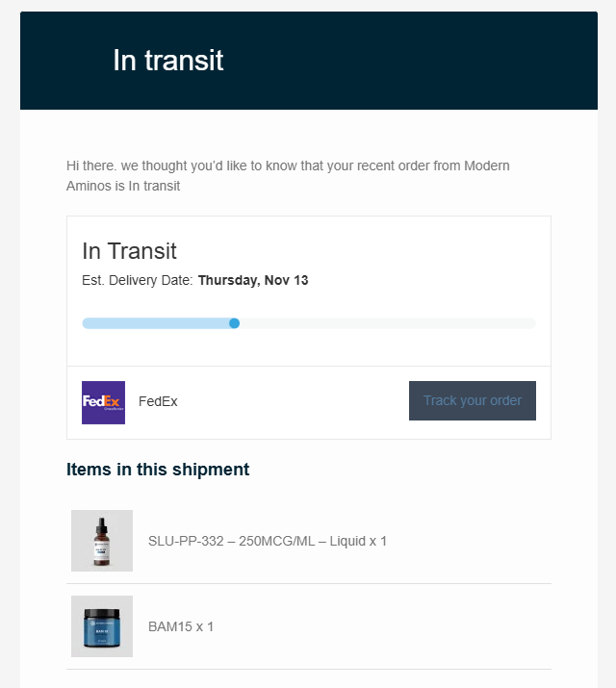Select the BAM15 x 1 item text
This screenshot has width=616, height=688.
(x=181, y=626)
